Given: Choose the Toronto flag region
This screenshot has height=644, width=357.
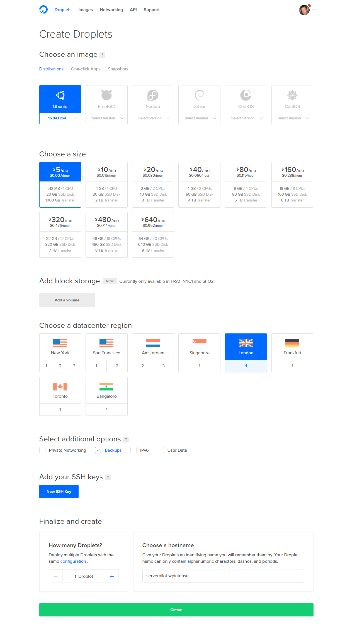Looking at the screenshot, I should (x=60, y=387).
